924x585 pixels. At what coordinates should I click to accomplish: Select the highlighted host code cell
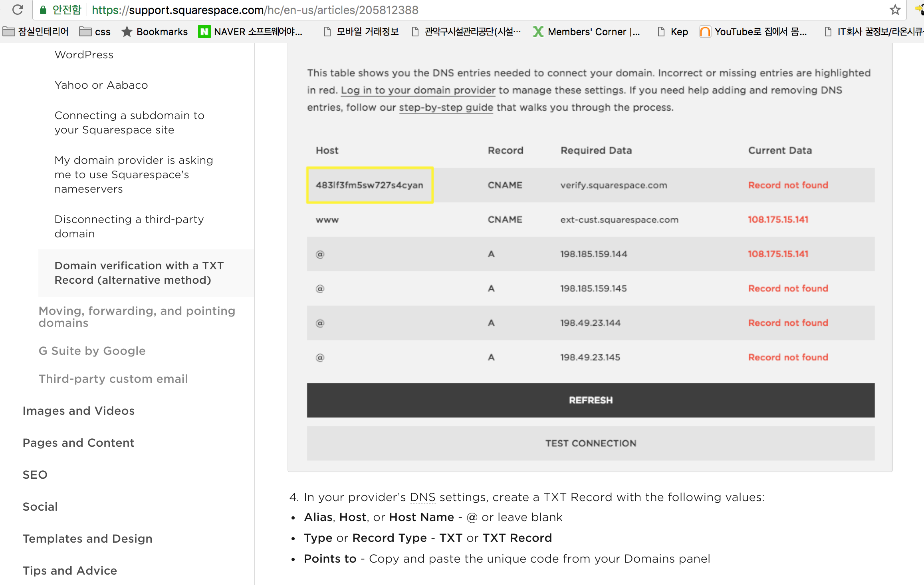point(369,185)
